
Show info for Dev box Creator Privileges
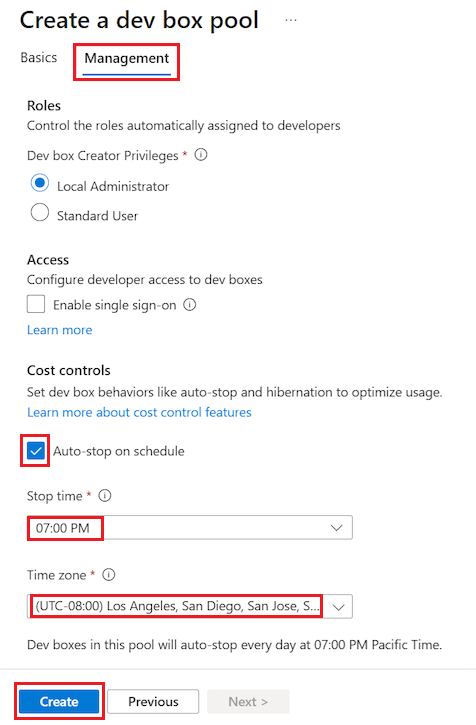click(201, 154)
